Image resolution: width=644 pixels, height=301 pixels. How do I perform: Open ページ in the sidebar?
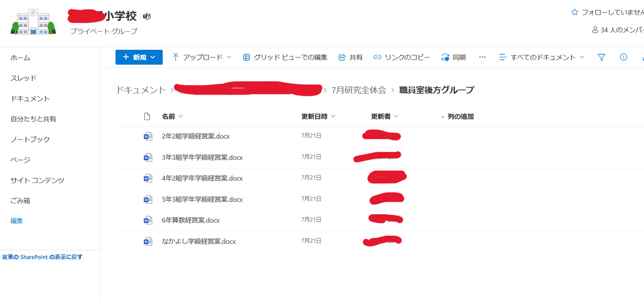[x=20, y=160]
